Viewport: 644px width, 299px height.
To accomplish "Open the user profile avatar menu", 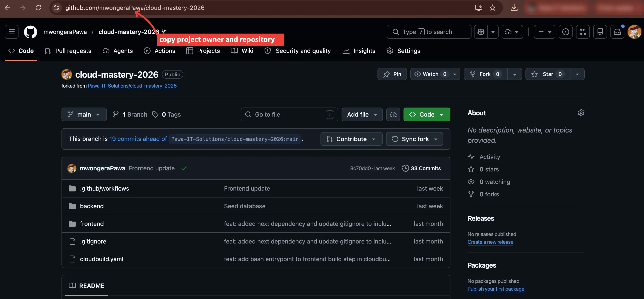I will [635, 32].
